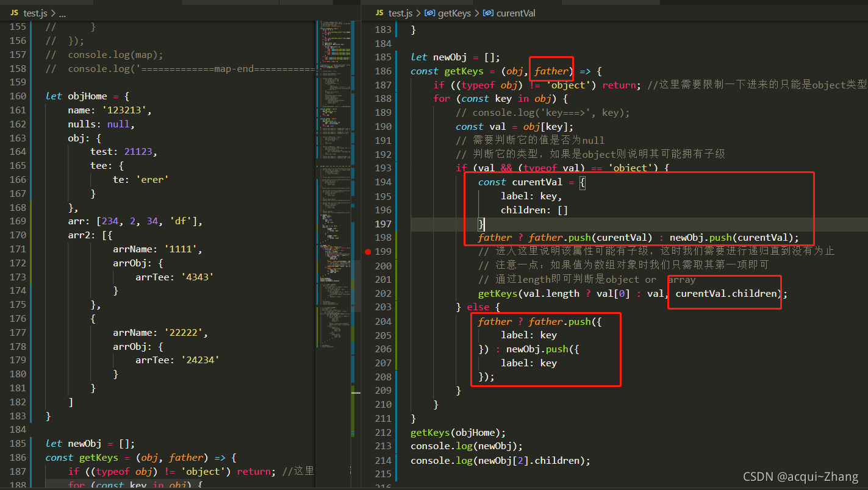Click the JS file icon in left breadcrumb
Screen dimensions: 868x490
(x=15, y=13)
